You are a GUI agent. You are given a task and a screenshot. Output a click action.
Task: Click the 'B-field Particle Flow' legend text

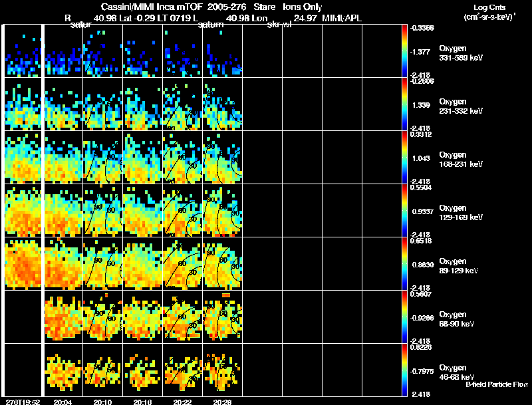(497, 384)
